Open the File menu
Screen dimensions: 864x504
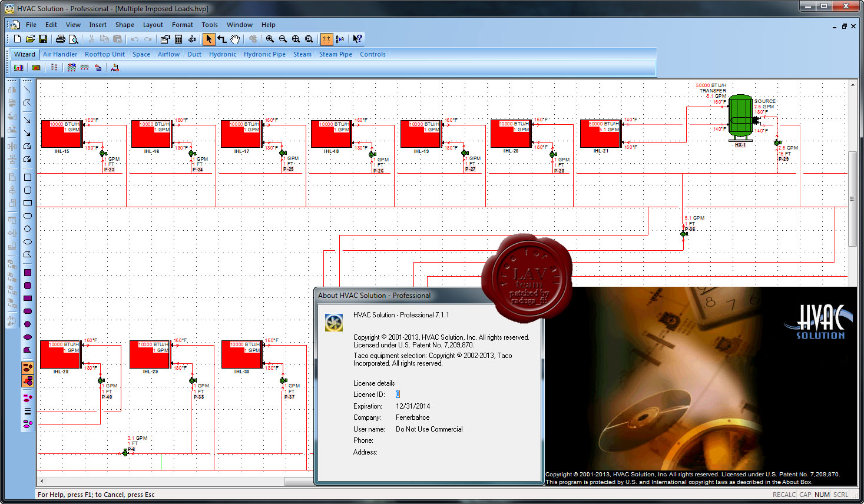click(31, 25)
